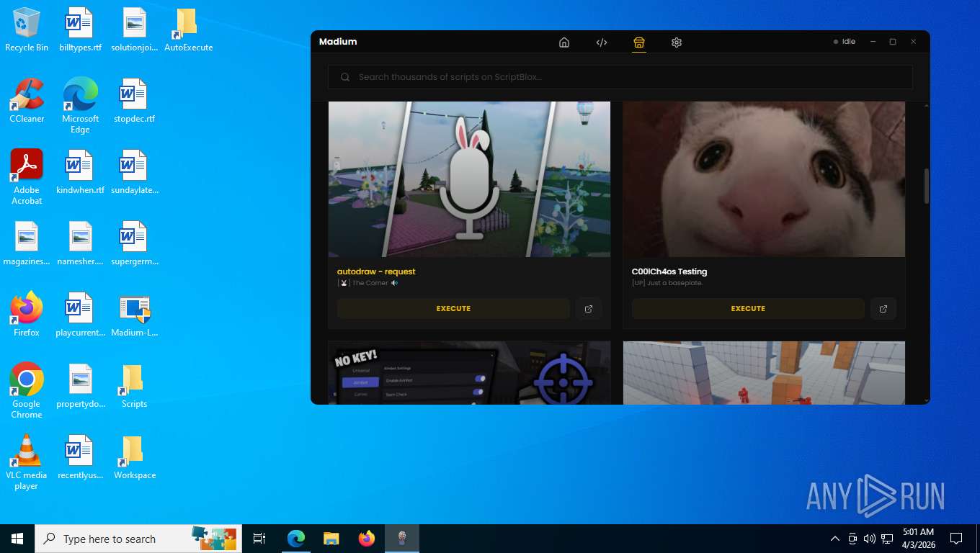
Task: Select the NO KEY aimbot thumbnail
Action: coord(469,373)
